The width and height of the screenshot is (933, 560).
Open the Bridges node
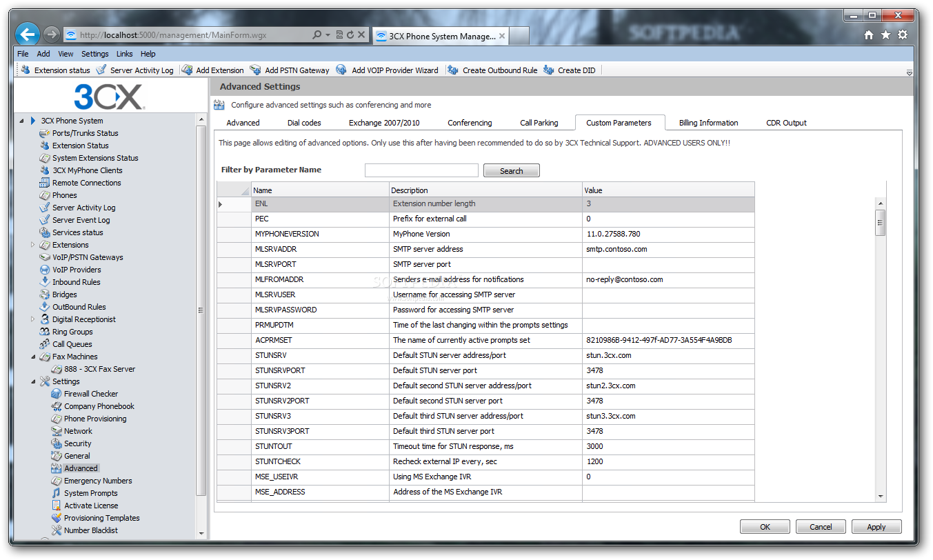pos(65,294)
